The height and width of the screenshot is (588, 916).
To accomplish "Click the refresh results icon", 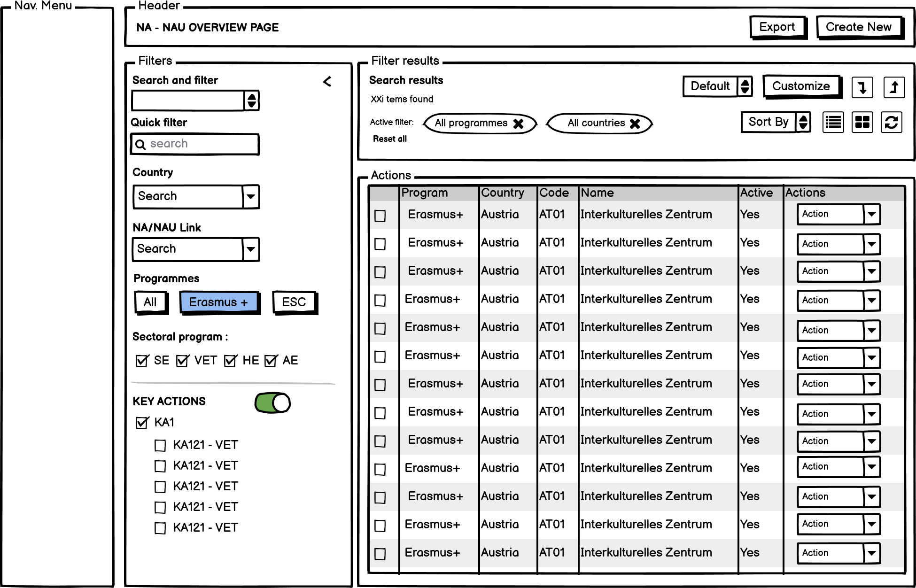I will tap(891, 123).
